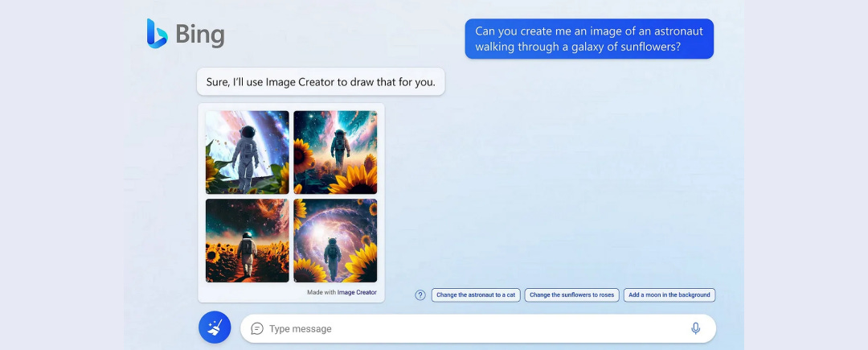Open the generated image with white astronaut and pink-blue sky

[x=248, y=152]
